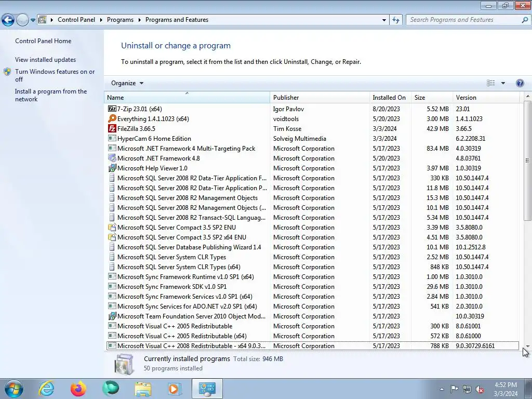The image size is (532, 399).
Task: Open help with the question mark icon
Action: click(x=520, y=83)
